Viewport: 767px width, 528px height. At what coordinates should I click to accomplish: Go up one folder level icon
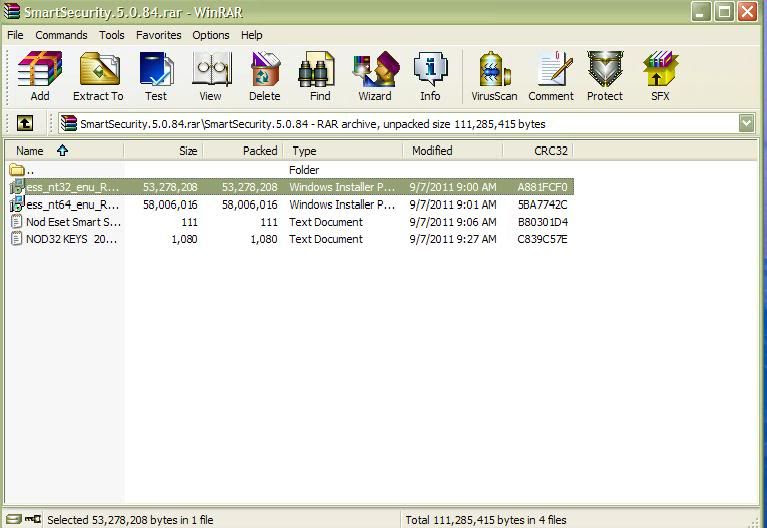(x=25, y=123)
